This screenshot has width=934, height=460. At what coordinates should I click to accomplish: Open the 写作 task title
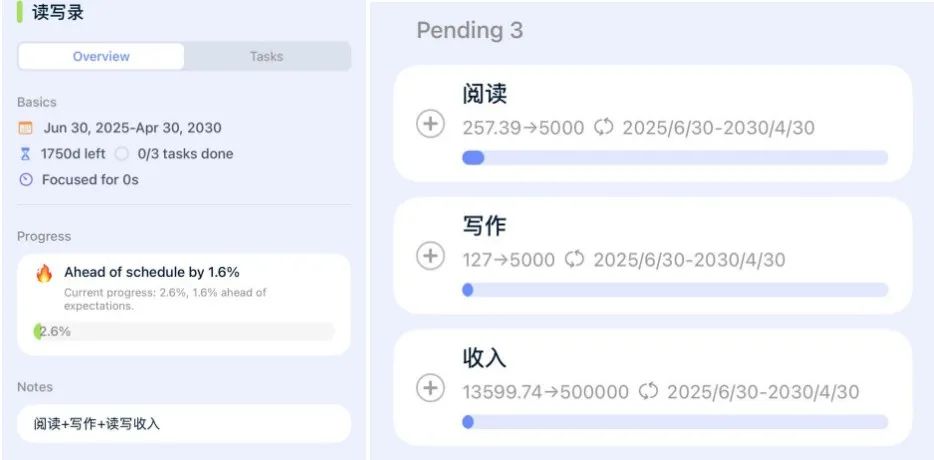[485, 226]
